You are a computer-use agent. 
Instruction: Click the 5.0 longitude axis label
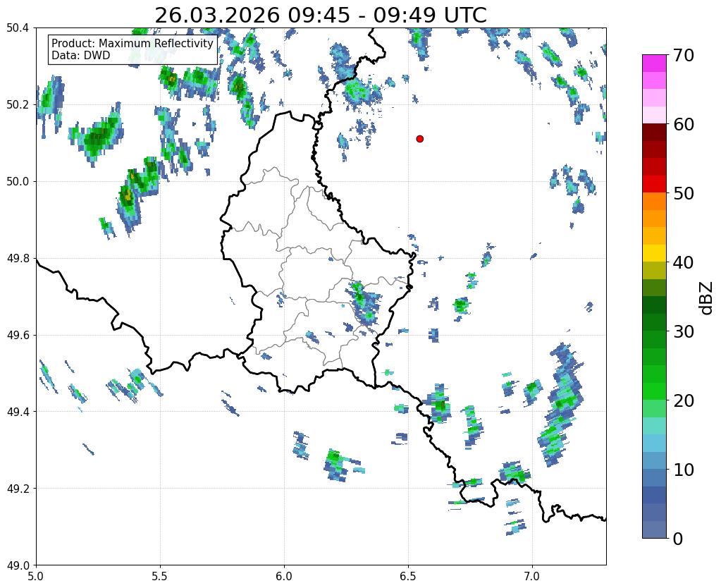[36, 577]
